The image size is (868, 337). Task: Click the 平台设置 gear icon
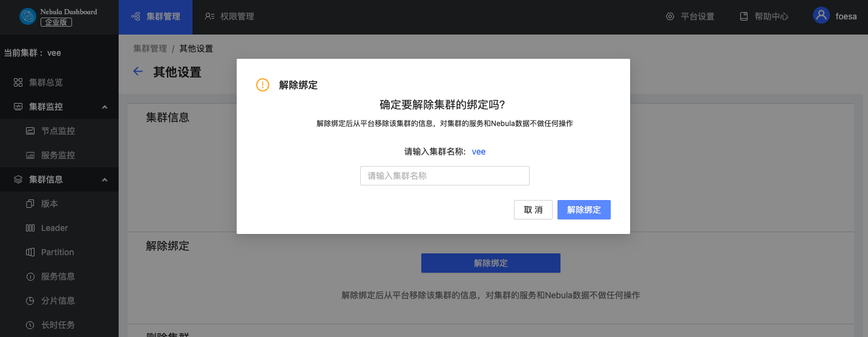[x=670, y=17]
